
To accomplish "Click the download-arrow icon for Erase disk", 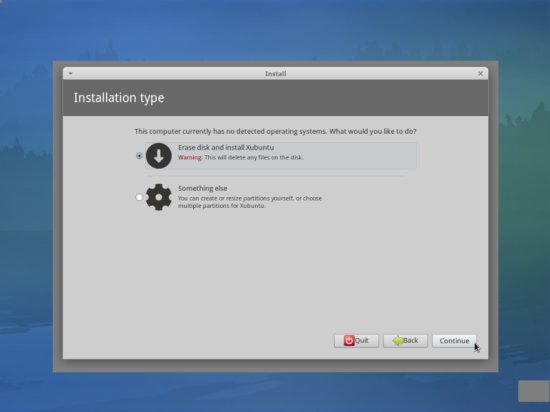I will point(159,156).
